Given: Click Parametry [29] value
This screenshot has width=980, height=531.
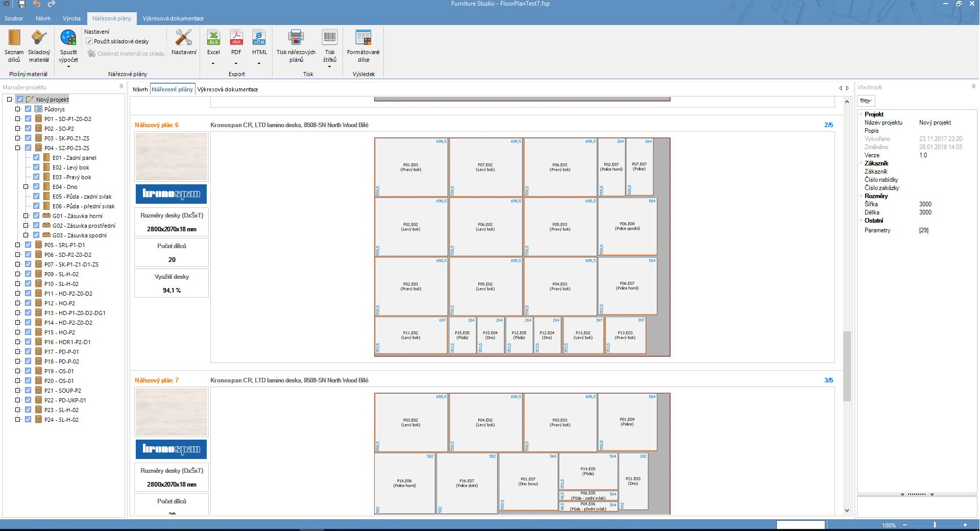Looking at the screenshot, I should click(x=924, y=230).
